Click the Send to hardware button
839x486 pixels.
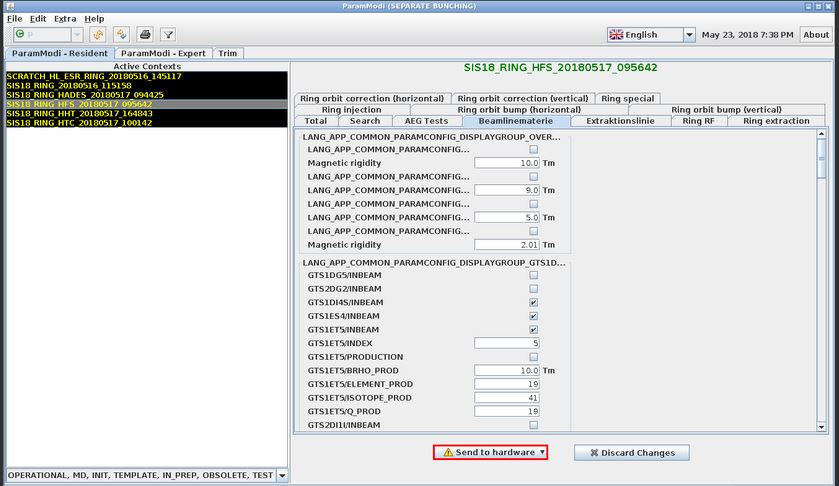(490, 452)
